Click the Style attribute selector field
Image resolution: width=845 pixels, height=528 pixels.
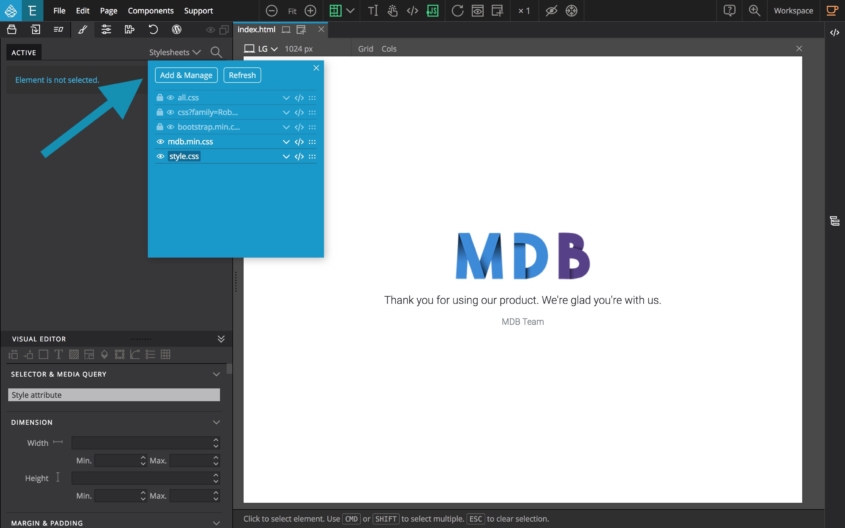tap(114, 395)
